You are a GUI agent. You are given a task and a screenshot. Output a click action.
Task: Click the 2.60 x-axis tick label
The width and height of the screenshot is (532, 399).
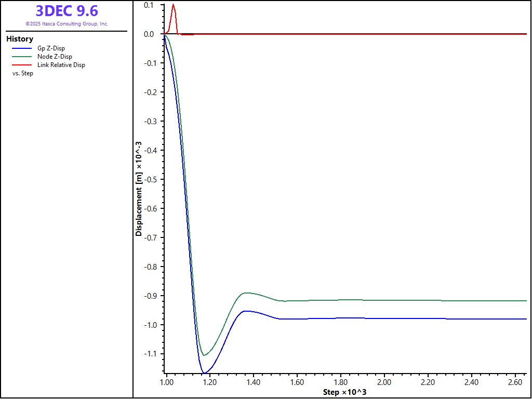pos(515,382)
